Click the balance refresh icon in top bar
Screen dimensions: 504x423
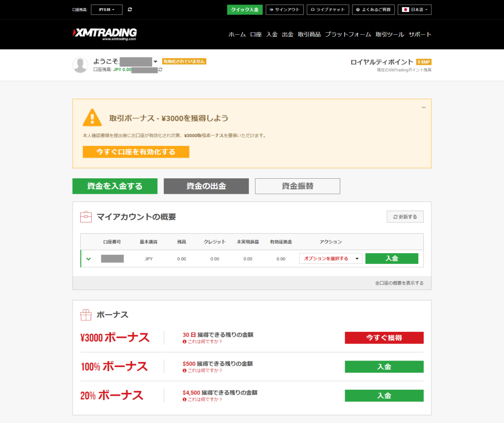click(130, 10)
